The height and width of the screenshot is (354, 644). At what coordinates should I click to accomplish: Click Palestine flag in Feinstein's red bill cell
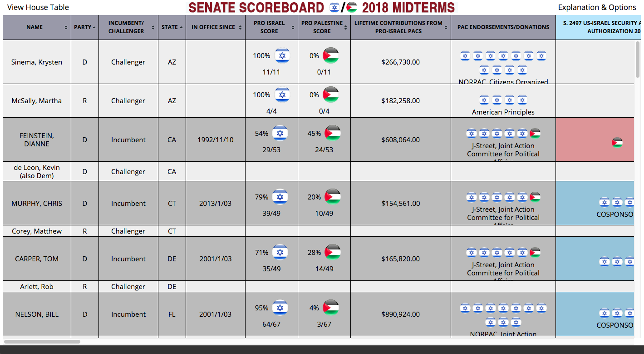pyautogui.click(x=617, y=143)
